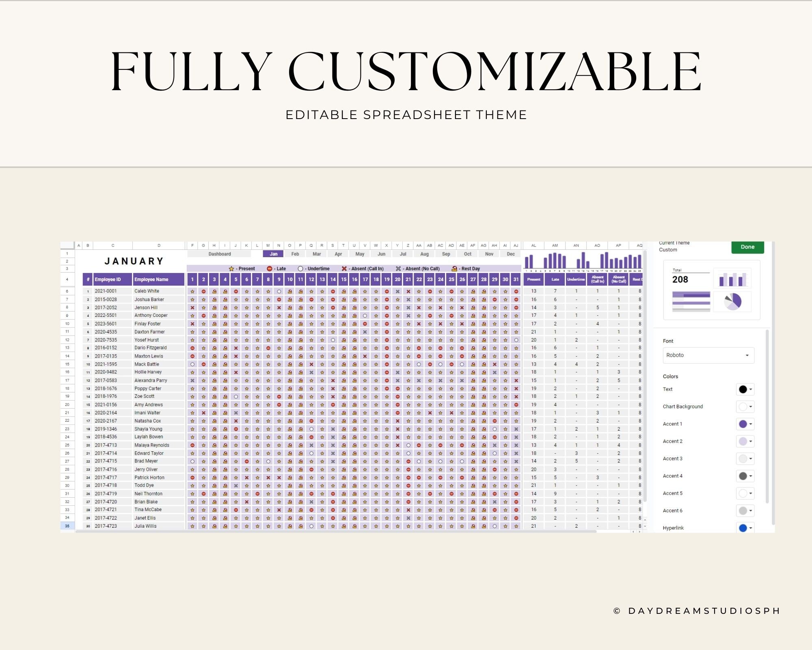Open the Roboto font dropdown

[x=708, y=355]
